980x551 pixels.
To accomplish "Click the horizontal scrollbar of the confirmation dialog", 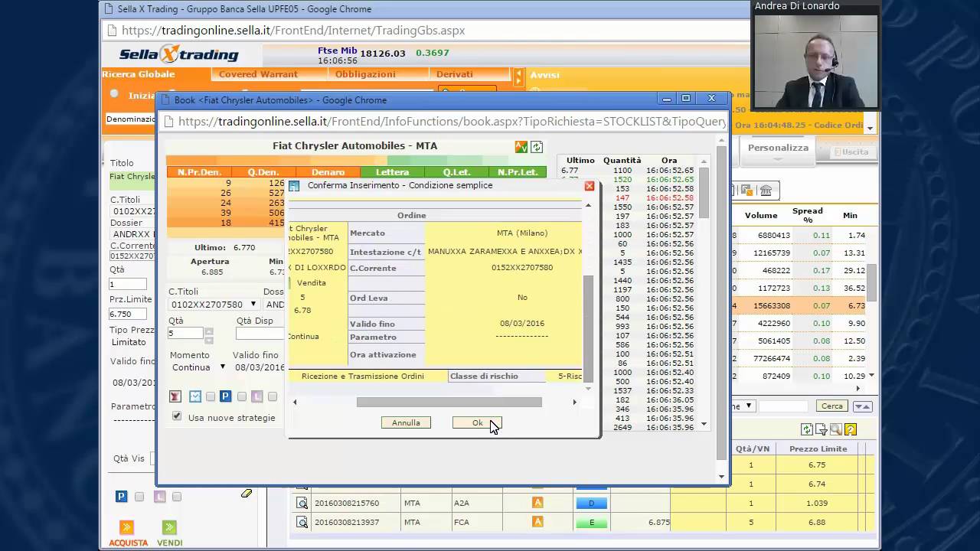I will [449, 402].
